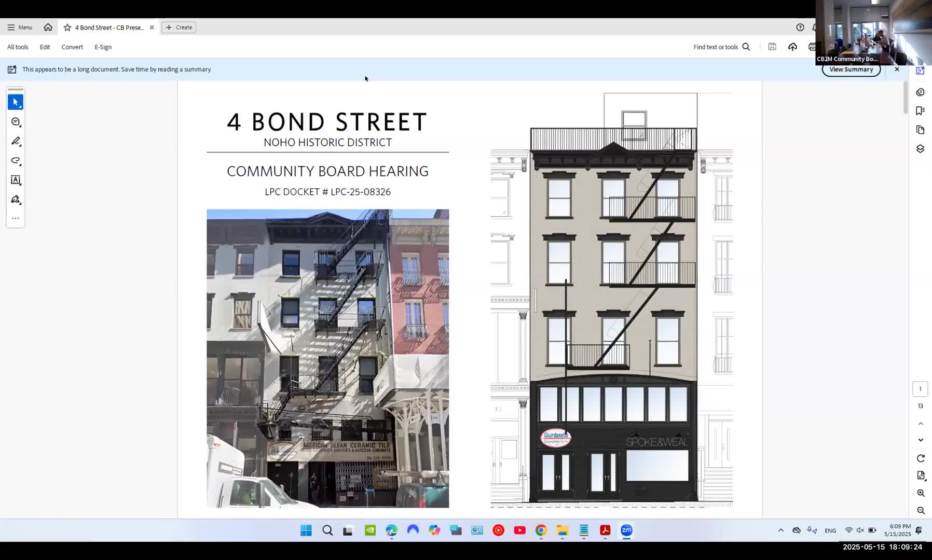Show hidden system tray icons
The width and height of the screenshot is (932, 560).
[780, 530]
